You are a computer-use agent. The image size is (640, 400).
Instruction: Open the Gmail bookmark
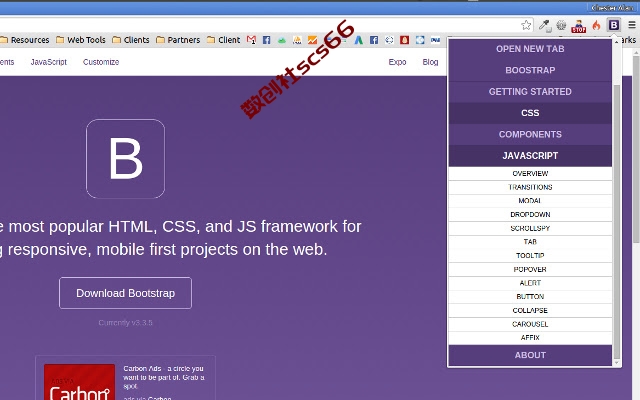point(251,40)
